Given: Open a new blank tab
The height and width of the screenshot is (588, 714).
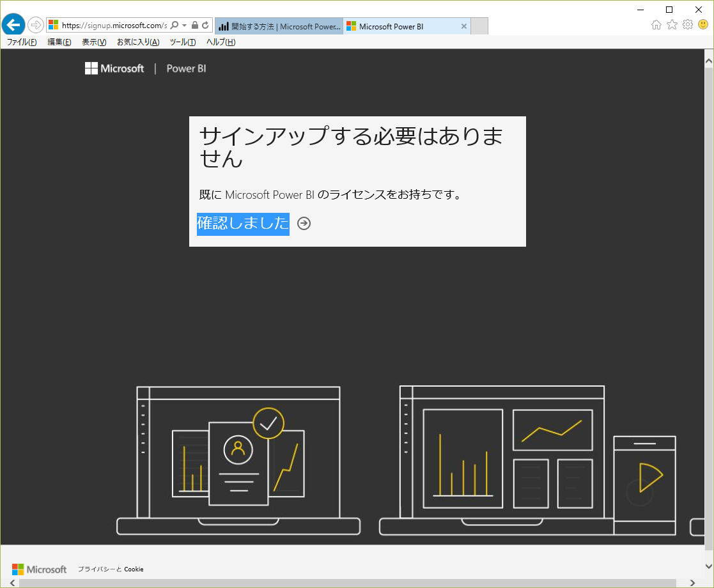Looking at the screenshot, I should point(479,26).
